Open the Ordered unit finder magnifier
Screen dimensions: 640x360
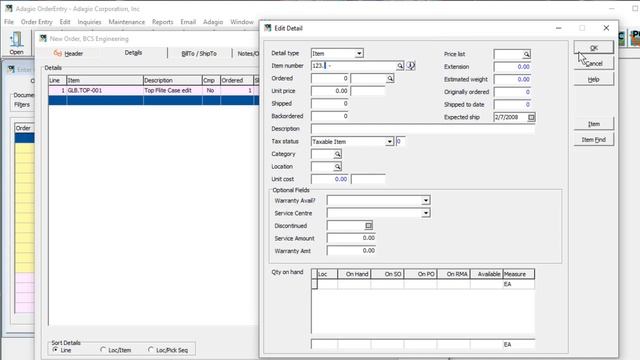point(390,78)
